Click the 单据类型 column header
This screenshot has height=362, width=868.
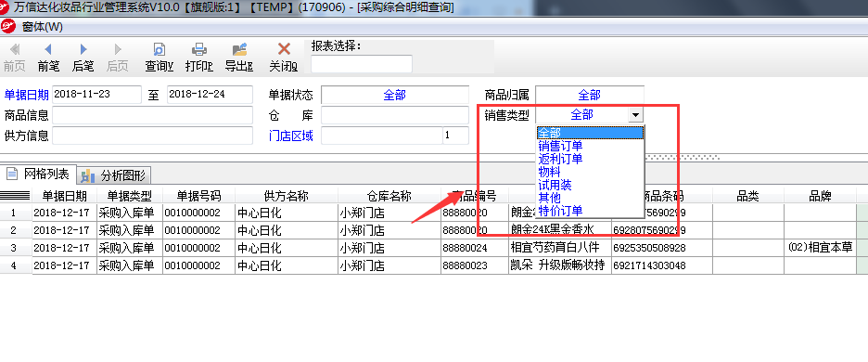pos(130,196)
